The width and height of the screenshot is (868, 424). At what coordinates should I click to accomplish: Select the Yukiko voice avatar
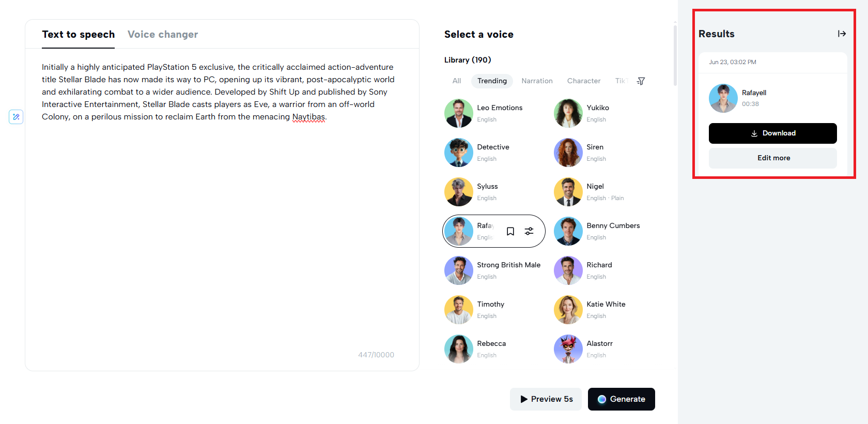pyautogui.click(x=568, y=113)
